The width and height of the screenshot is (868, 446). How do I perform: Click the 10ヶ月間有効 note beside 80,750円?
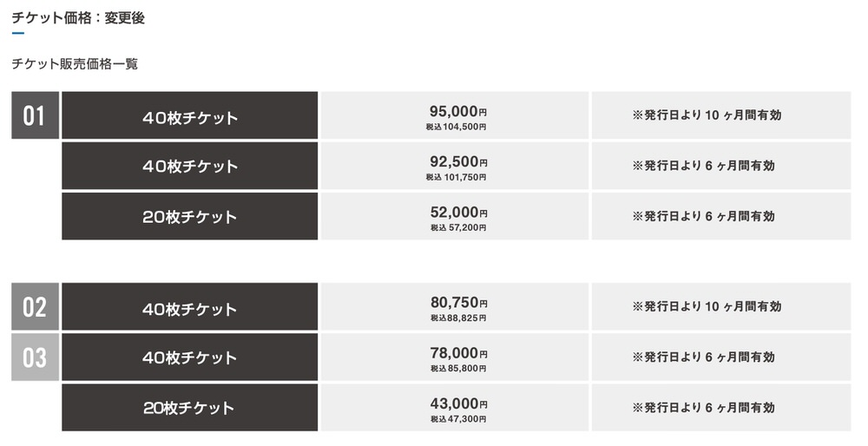707,306
